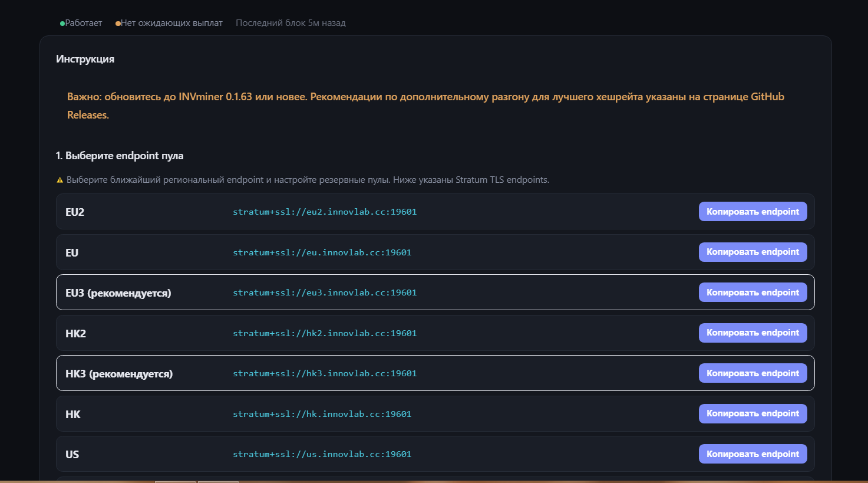Viewport: 868px width, 483px height.
Task: Select the hk3.innovlab.cc stratum URL text
Action: (x=325, y=373)
